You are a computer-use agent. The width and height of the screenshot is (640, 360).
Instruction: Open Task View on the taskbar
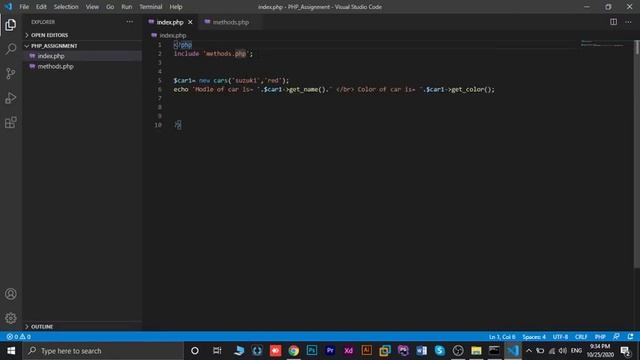[x=217, y=351]
